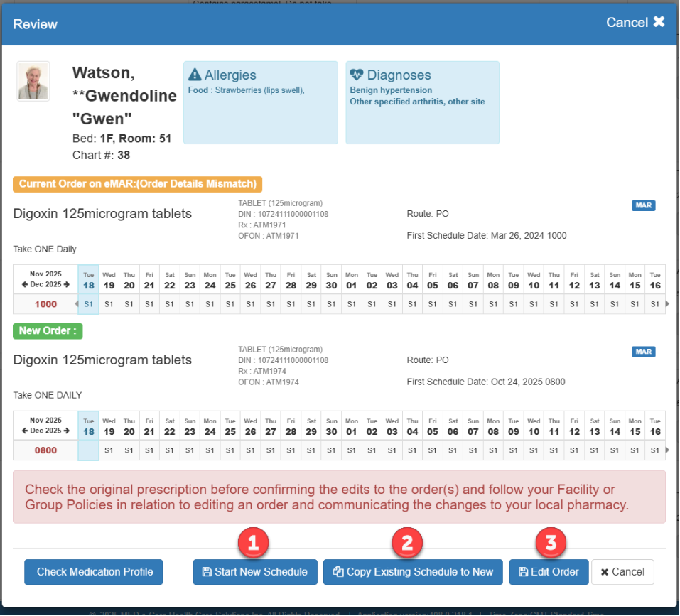Go to next month in current order calendar
This screenshot has width=680, height=616.
click(66, 284)
